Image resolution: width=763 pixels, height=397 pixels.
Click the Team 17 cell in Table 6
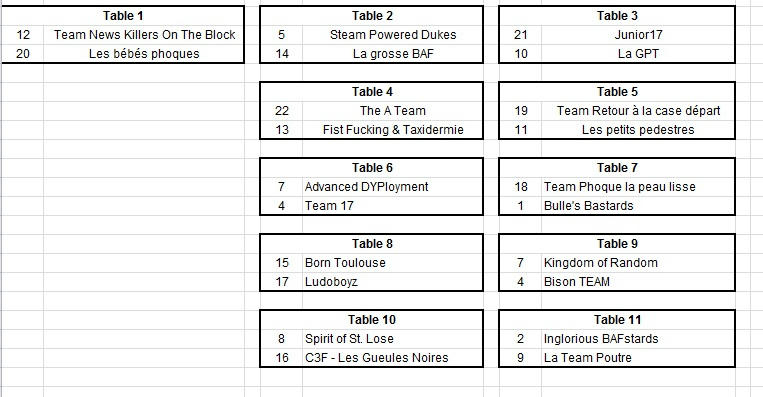[x=393, y=205]
